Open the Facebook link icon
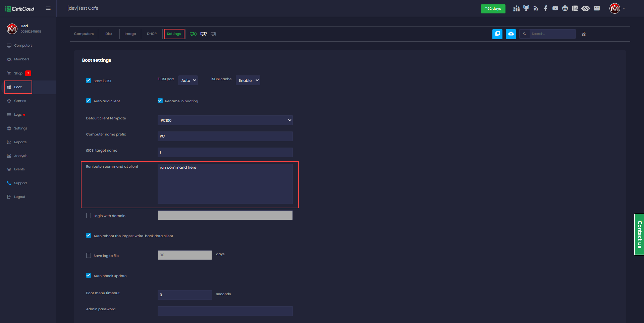The image size is (644, 323). 545,8
